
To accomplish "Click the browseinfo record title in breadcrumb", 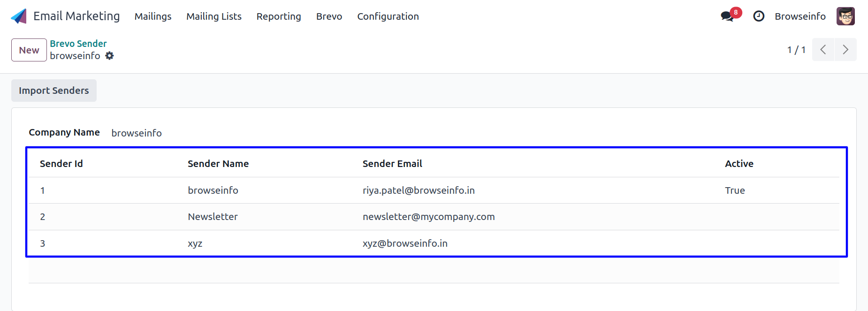I will coord(75,56).
